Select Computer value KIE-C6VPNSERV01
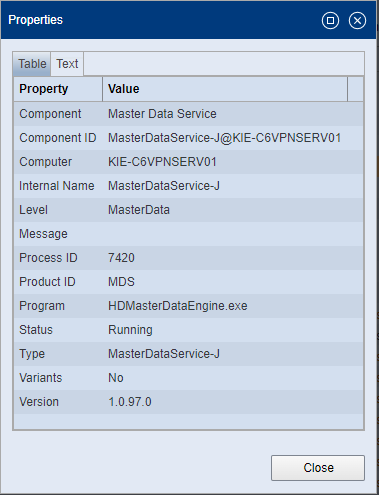 coord(162,162)
